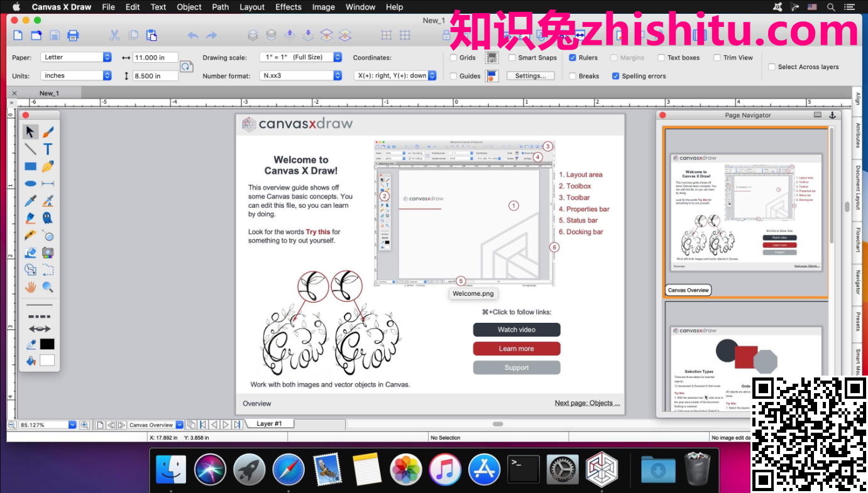Follow the Next page: Objects link
Image resolution: width=868 pixels, height=493 pixels.
587,403
